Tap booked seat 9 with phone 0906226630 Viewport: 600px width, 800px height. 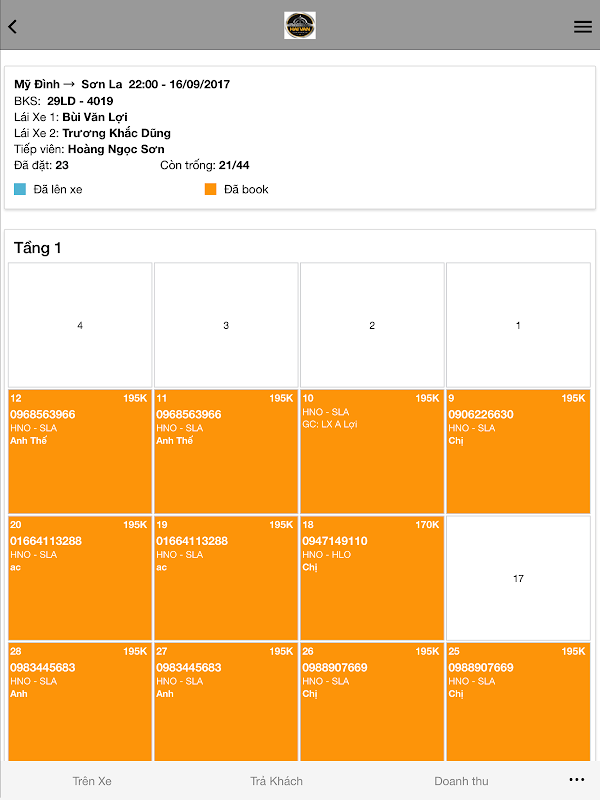(x=518, y=451)
